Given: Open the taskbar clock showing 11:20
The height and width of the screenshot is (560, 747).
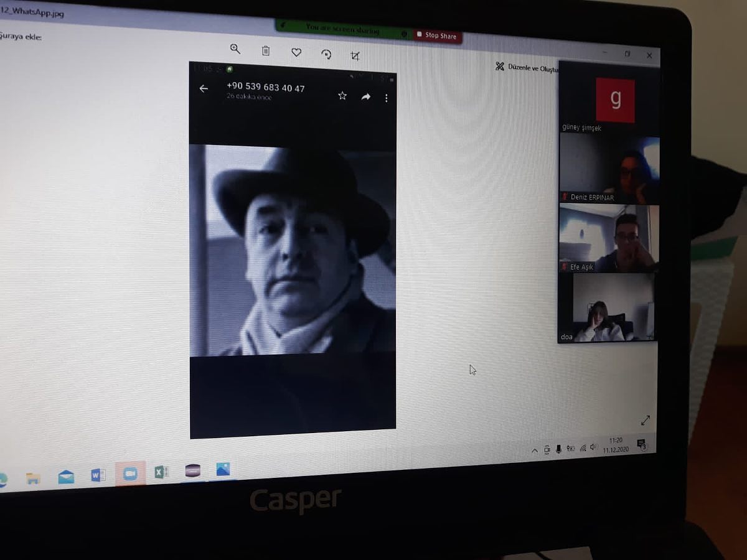Looking at the screenshot, I should (616, 444).
